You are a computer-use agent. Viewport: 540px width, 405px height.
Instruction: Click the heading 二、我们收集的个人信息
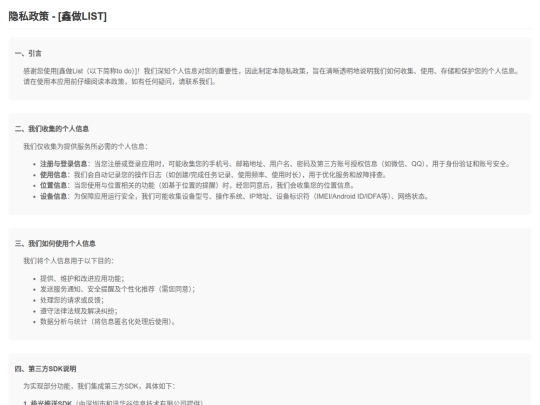pyautogui.click(x=52, y=129)
